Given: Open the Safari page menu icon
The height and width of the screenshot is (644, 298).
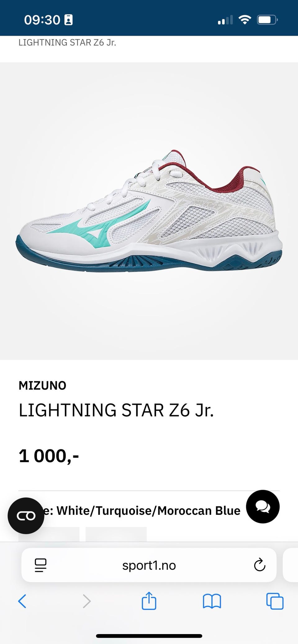Looking at the screenshot, I should point(40,565).
